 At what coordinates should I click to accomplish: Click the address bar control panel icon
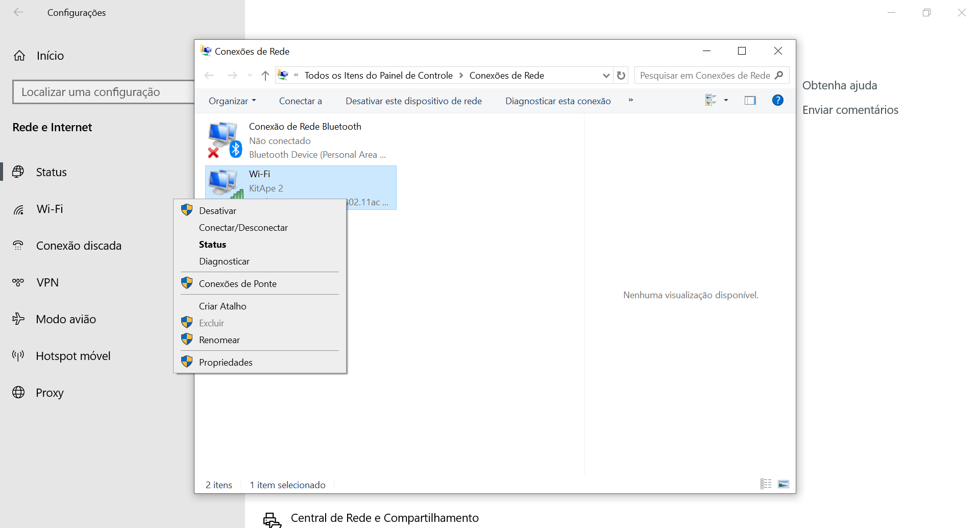[283, 76]
